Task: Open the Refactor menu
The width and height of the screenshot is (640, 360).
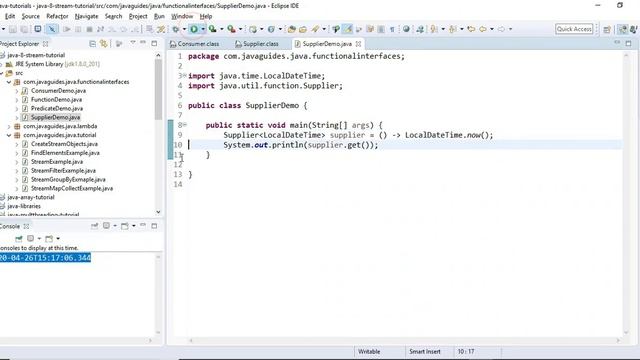Action: (57, 16)
